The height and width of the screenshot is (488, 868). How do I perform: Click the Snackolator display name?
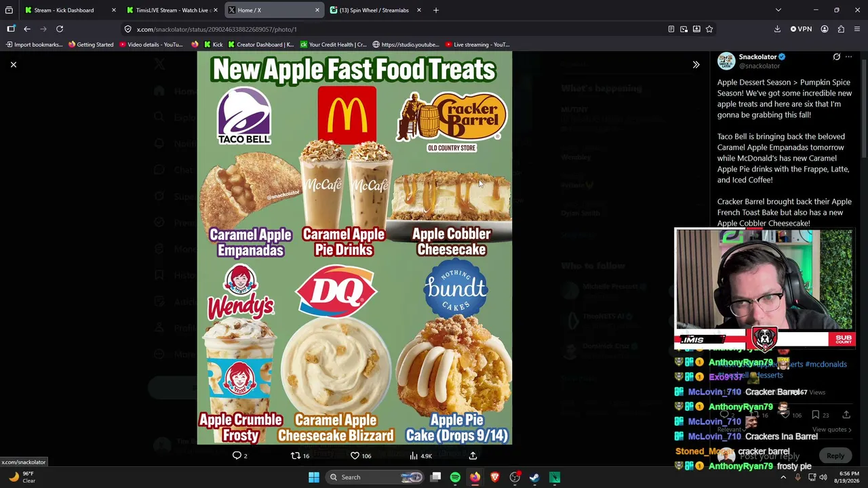point(757,57)
